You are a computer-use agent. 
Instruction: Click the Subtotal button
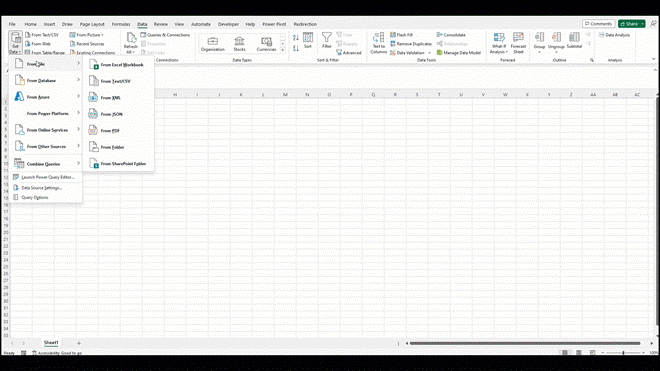click(574, 40)
